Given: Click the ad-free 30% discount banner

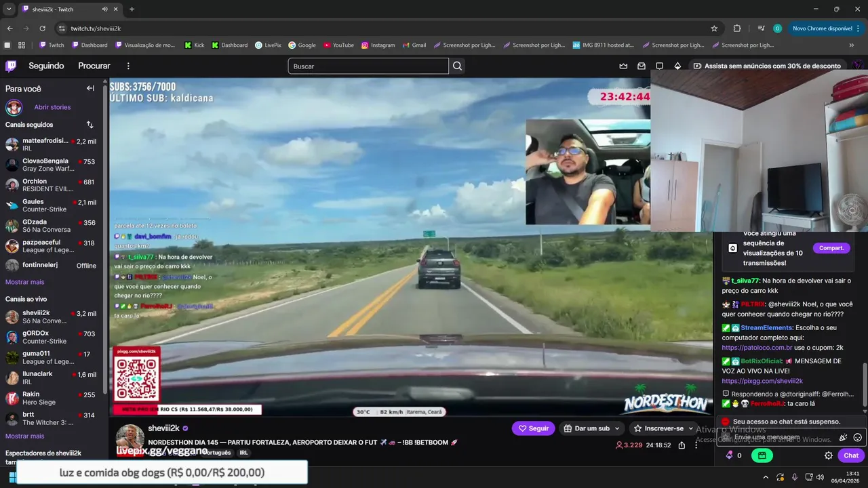Looking at the screenshot, I should pos(767,66).
